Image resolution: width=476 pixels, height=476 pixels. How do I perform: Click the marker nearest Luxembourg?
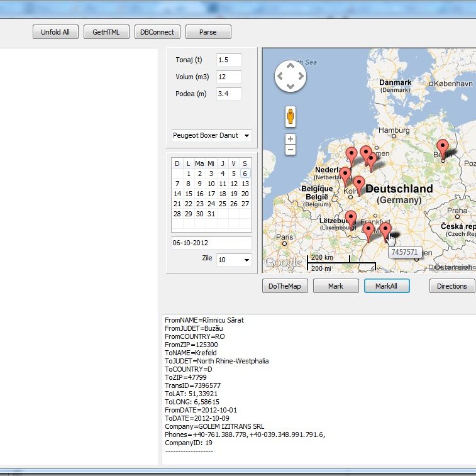point(351,219)
